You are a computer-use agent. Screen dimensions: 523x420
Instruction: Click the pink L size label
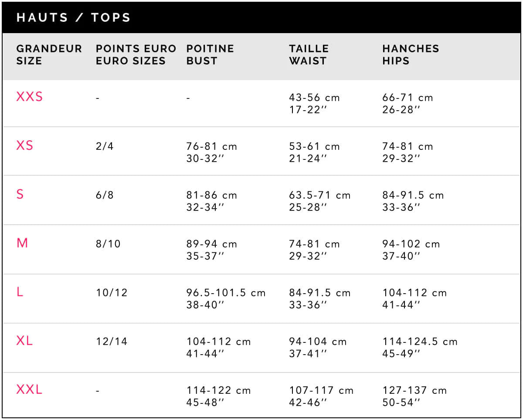click(x=20, y=292)
